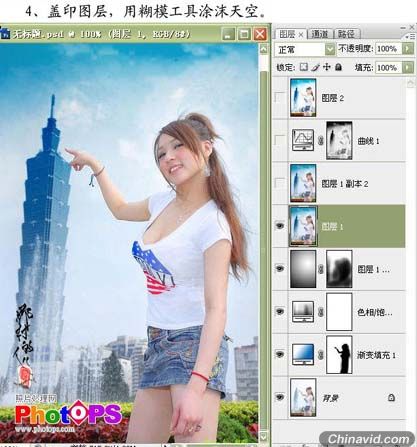
Task: Click the opacity 100% input field
Action: [x=389, y=49]
